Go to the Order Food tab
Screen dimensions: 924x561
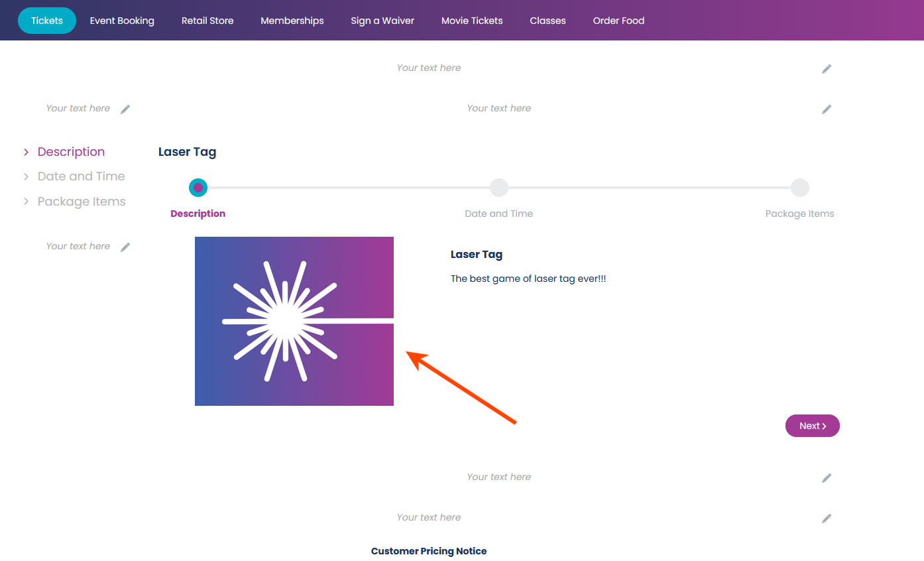(618, 21)
